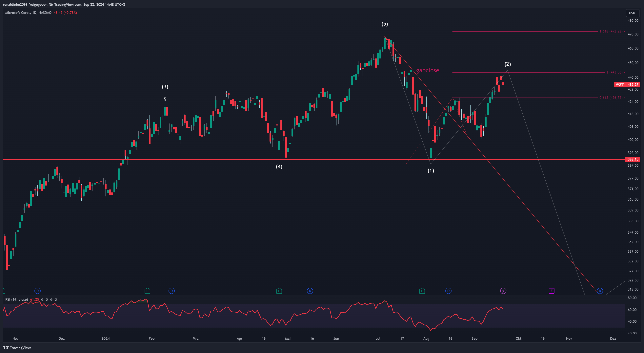The width and height of the screenshot is (644, 353).
Task: Select the 1,618 Fibonacci extension line
Action: coord(525,31)
